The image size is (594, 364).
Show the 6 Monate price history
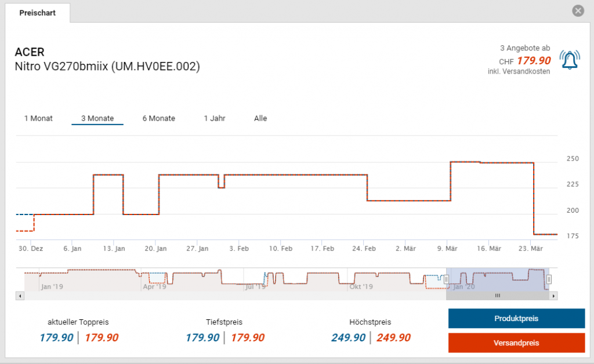pos(159,118)
